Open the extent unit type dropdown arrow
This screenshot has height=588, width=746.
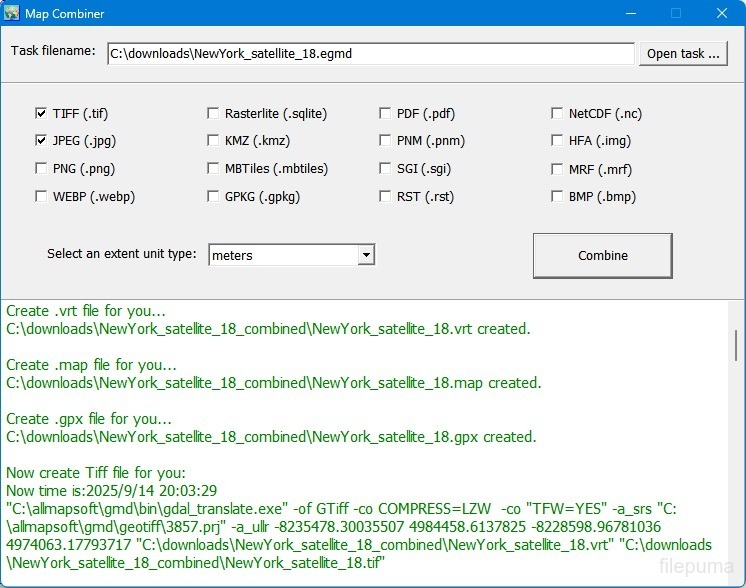click(366, 256)
